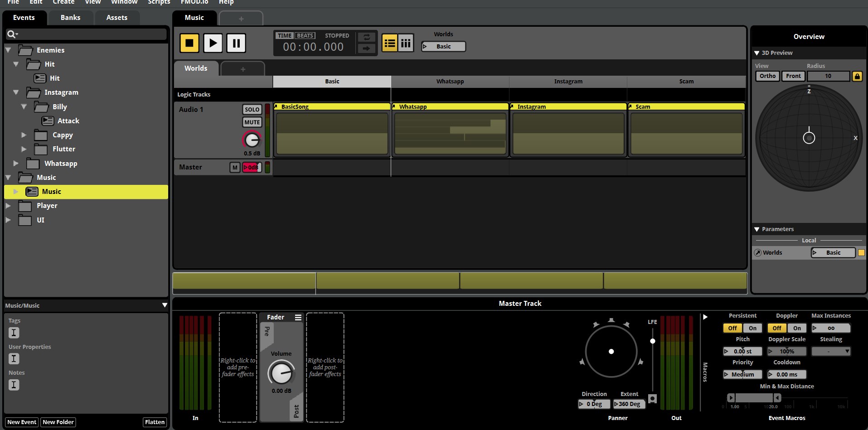
Task: Click follow-cursor arrow icon in transport
Action: coord(367,48)
